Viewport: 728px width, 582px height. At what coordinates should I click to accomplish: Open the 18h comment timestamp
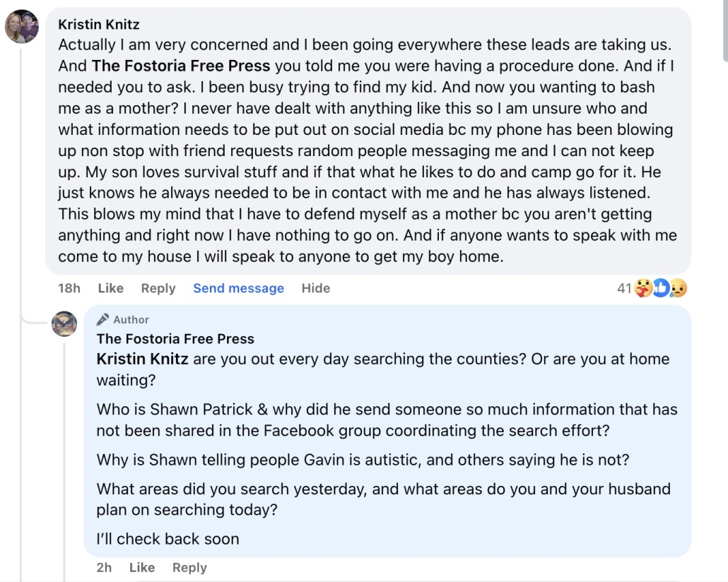(69, 288)
